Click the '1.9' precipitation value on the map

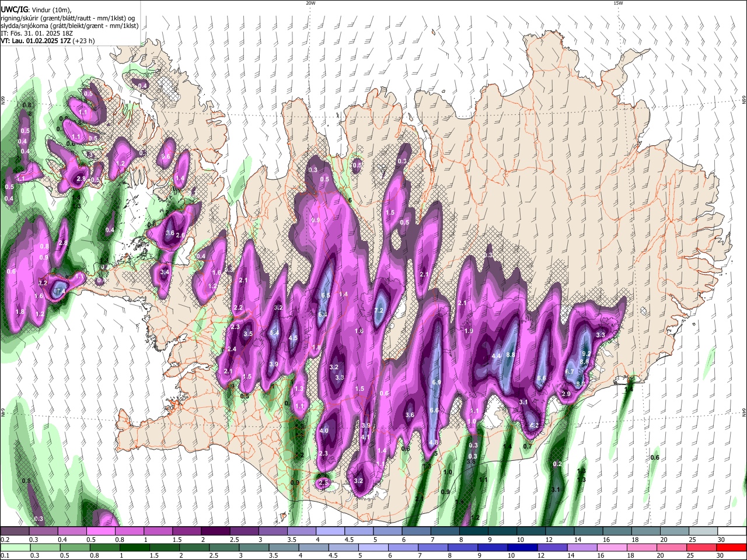tap(468, 331)
